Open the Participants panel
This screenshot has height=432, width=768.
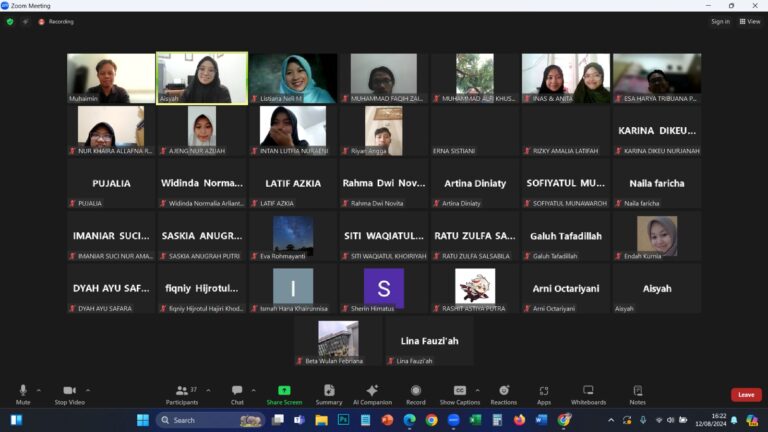click(180, 394)
